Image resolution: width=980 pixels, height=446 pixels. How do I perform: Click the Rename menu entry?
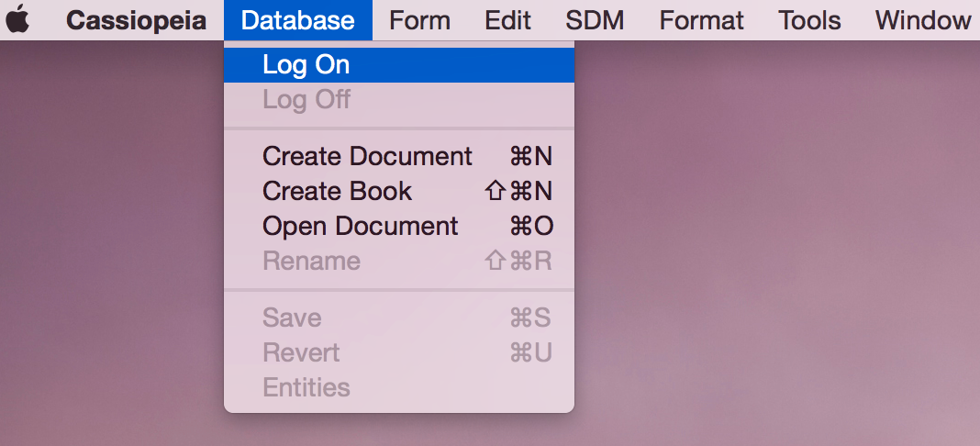(x=399, y=262)
